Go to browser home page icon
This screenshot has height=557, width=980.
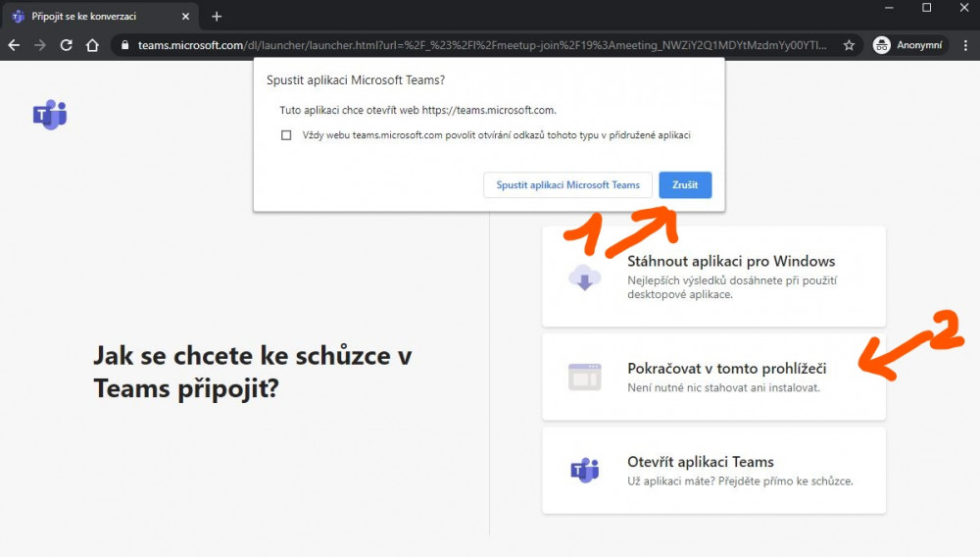(x=92, y=45)
